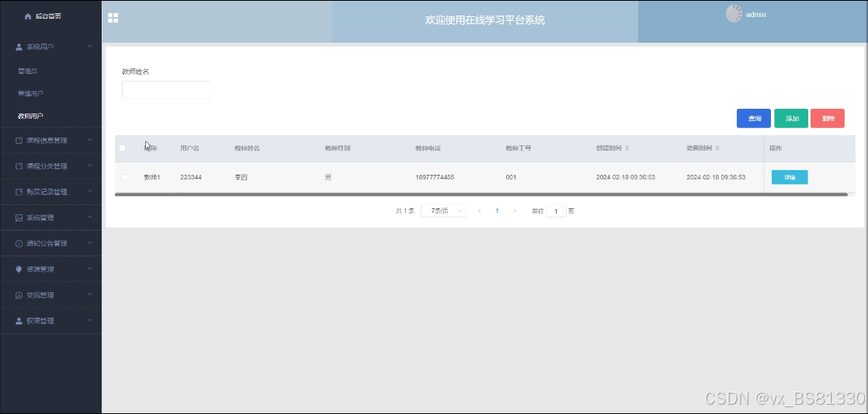Open 通知公告管理 menu label
Image resolution: width=868 pixels, height=414 pixels.
(47, 244)
